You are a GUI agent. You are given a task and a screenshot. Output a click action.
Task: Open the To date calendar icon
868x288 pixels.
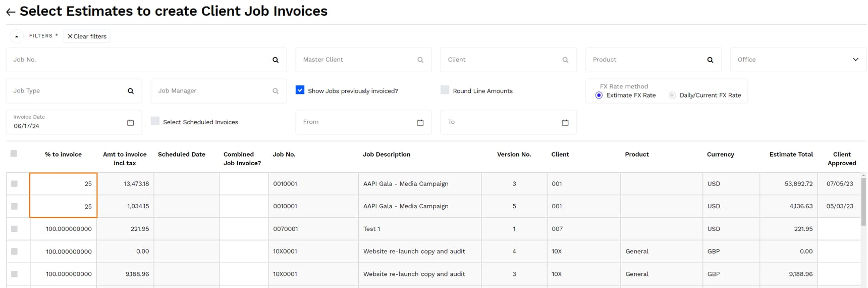(565, 122)
